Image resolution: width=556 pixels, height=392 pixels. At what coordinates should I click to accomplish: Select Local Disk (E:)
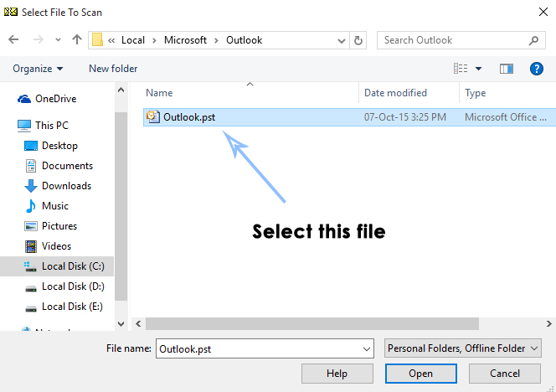[x=64, y=307]
